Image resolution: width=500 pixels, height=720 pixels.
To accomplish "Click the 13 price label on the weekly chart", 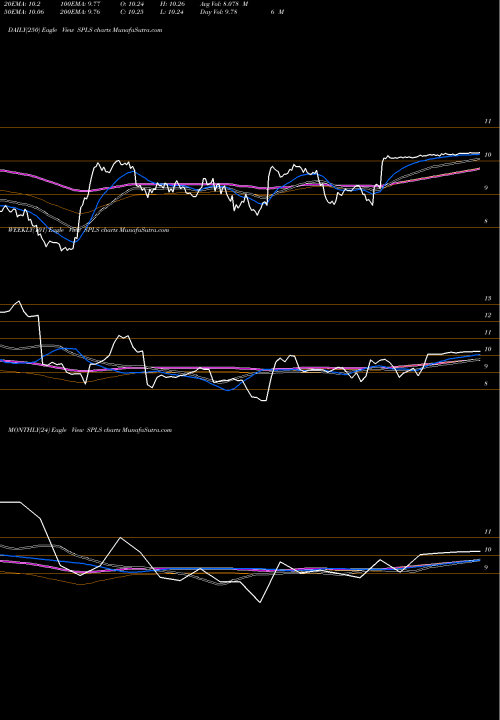I will [488, 298].
